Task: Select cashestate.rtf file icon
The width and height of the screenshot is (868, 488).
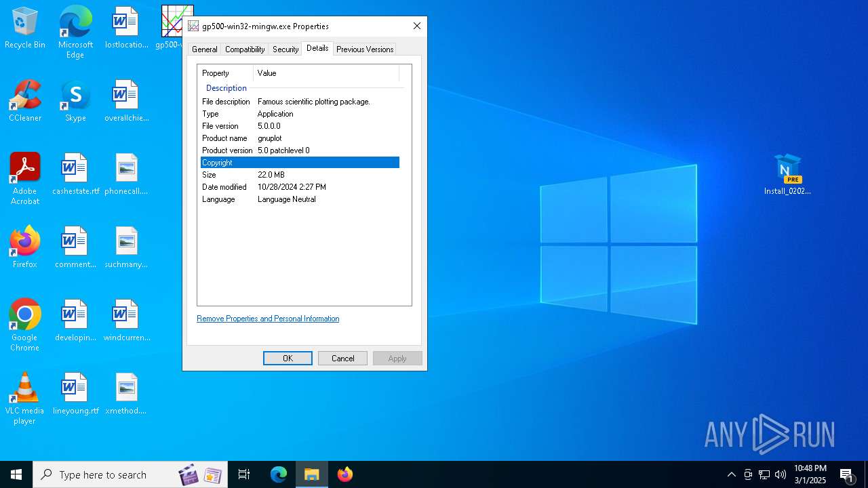Action: (75, 174)
